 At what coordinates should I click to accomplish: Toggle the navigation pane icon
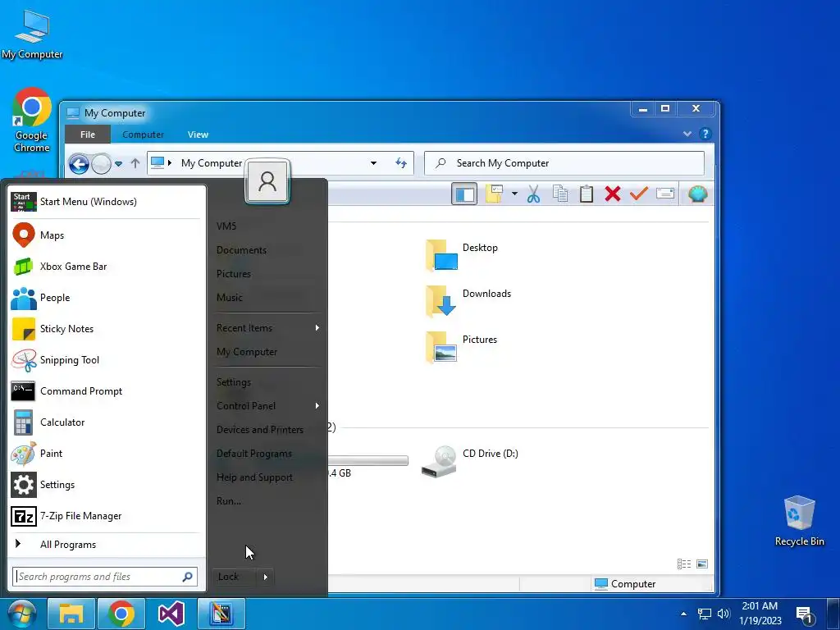point(464,194)
